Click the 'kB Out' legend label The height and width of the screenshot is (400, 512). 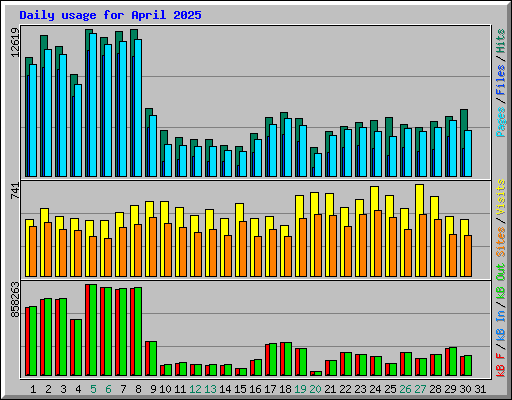(x=500, y=281)
